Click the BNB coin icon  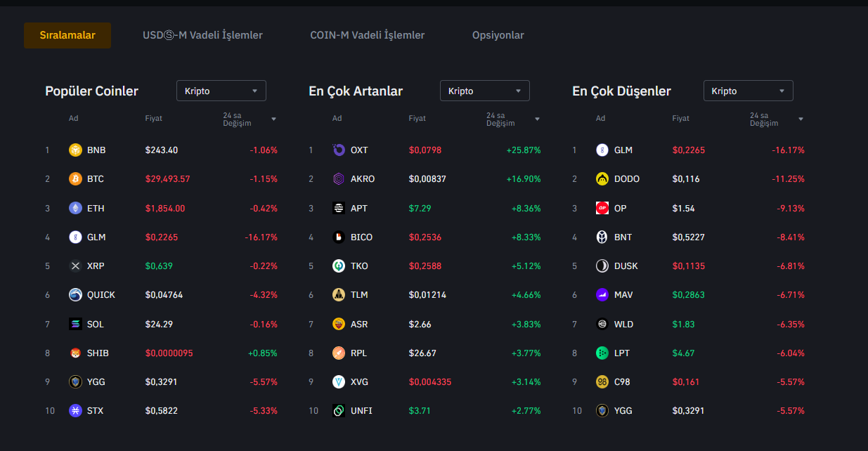click(75, 150)
